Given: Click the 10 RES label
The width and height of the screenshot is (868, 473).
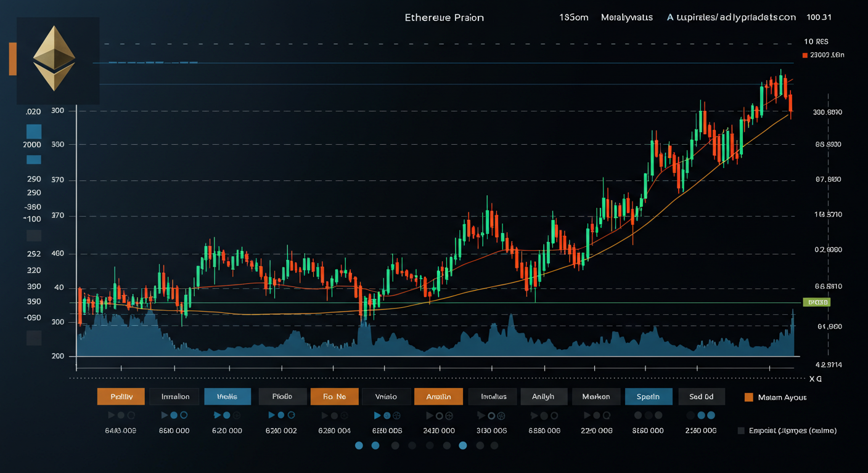Looking at the screenshot, I should click(x=816, y=41).
